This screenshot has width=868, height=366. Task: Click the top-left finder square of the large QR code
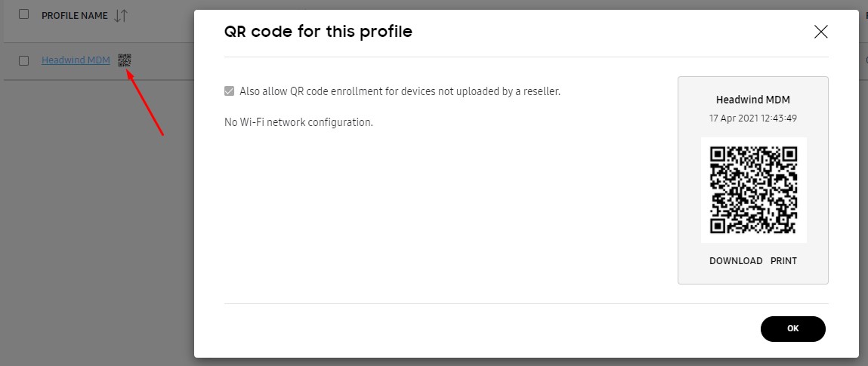point(718,155)
